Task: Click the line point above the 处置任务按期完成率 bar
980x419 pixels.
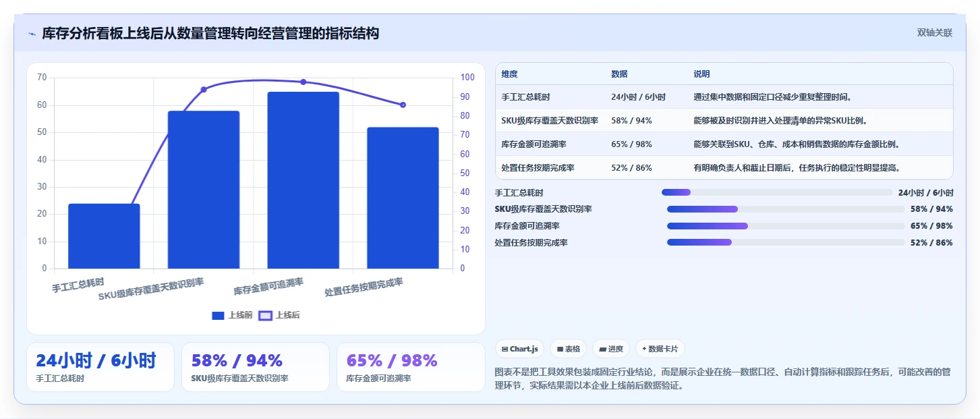Action: click(403, 105)
